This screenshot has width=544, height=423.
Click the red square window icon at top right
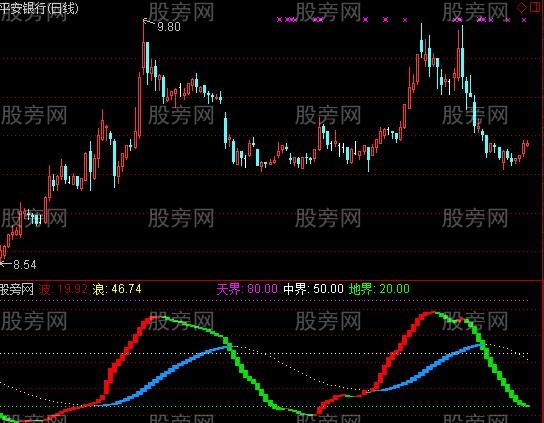click(536, 7)
